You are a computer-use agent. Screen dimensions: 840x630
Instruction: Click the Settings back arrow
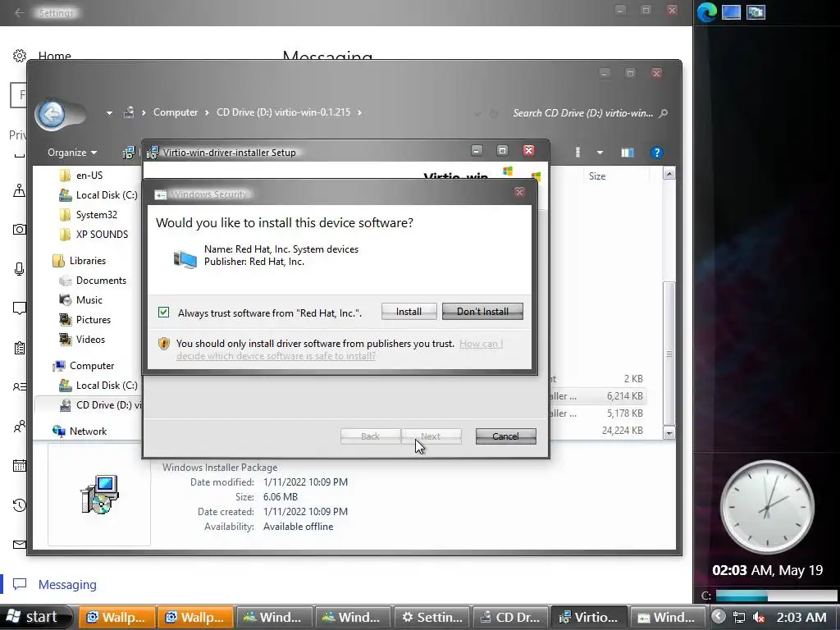20,13
